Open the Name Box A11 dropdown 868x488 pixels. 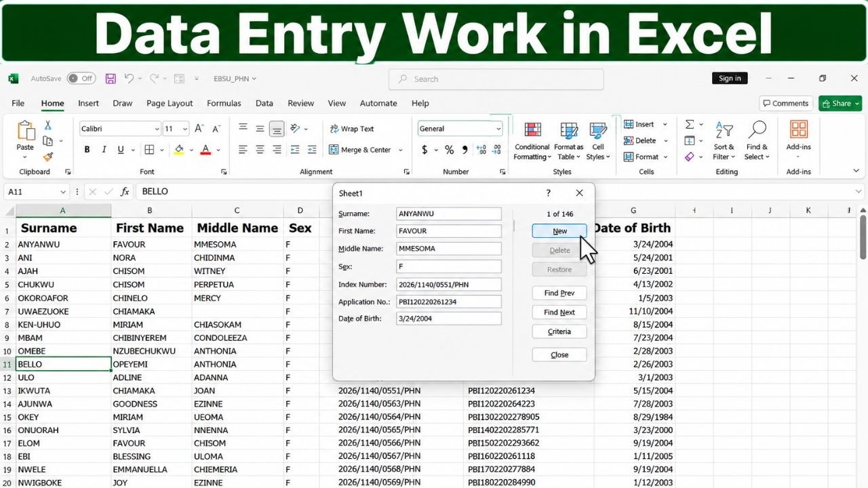click(63, 192)
